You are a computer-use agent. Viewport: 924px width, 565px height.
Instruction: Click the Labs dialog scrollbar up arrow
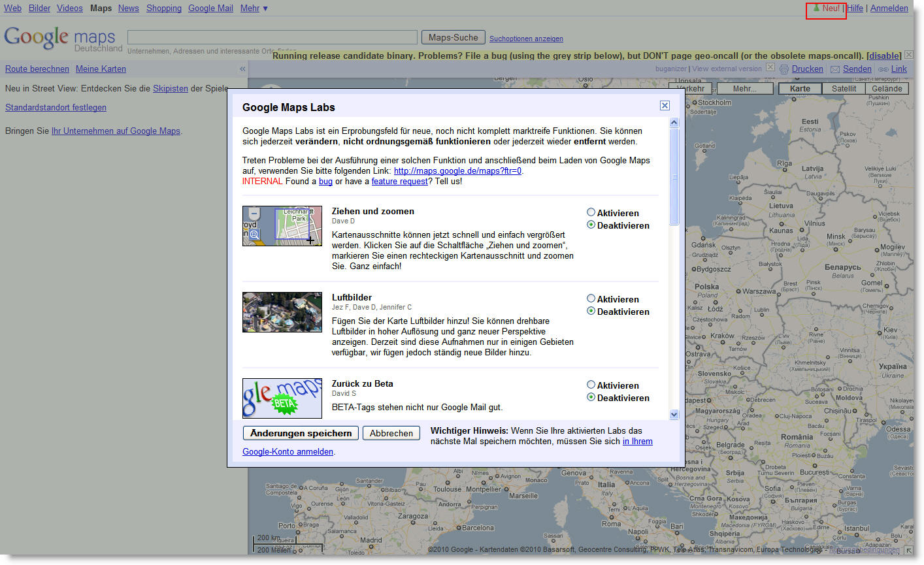(x=674, y=122)
